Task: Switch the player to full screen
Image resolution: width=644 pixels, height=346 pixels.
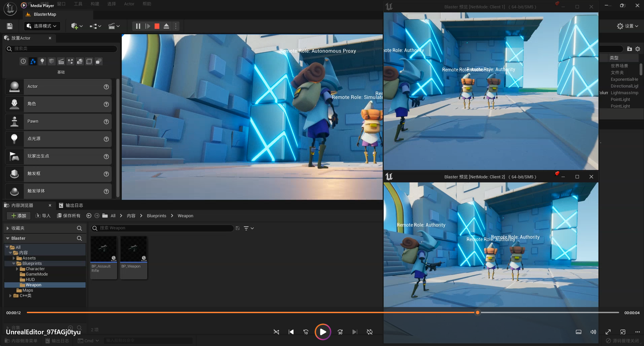Action: [x=608, y=332]
